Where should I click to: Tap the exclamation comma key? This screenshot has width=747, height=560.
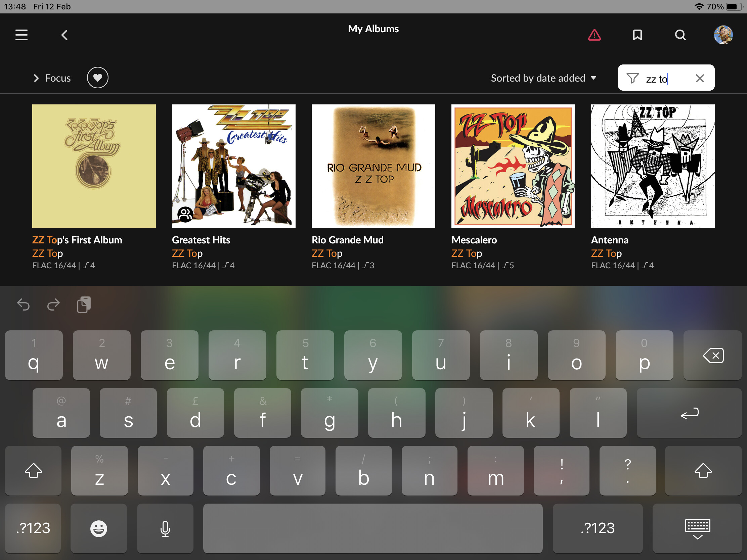[x=561, y=471]
